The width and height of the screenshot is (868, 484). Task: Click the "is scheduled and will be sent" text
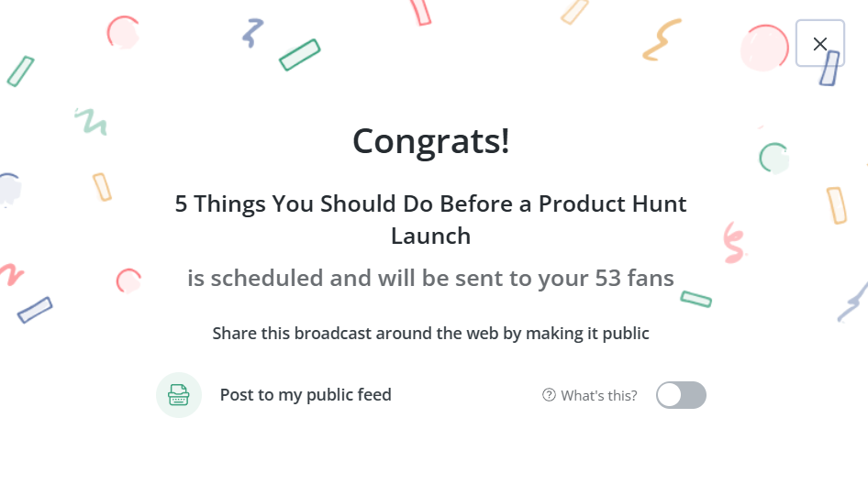(430, 278)
